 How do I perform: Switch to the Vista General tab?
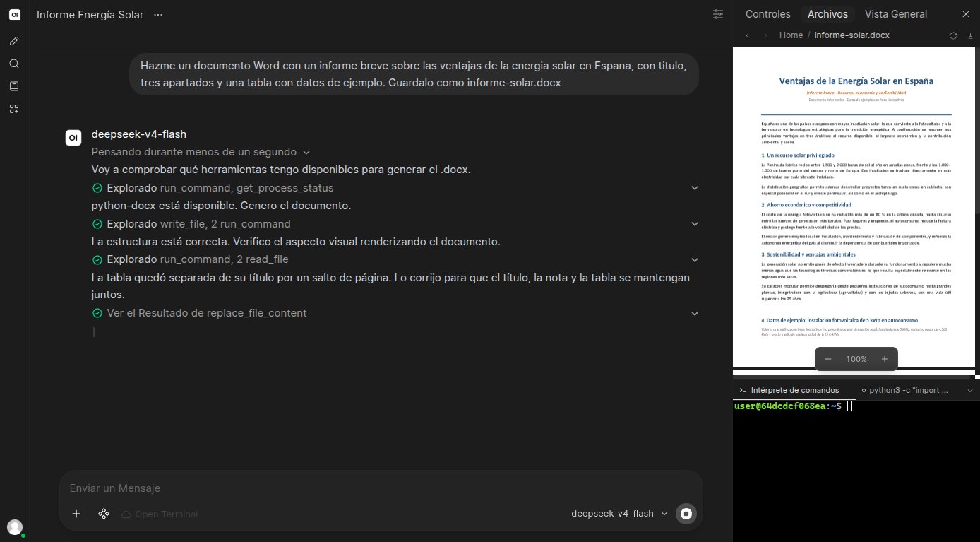pyautogui.click(x=896, y=14)
